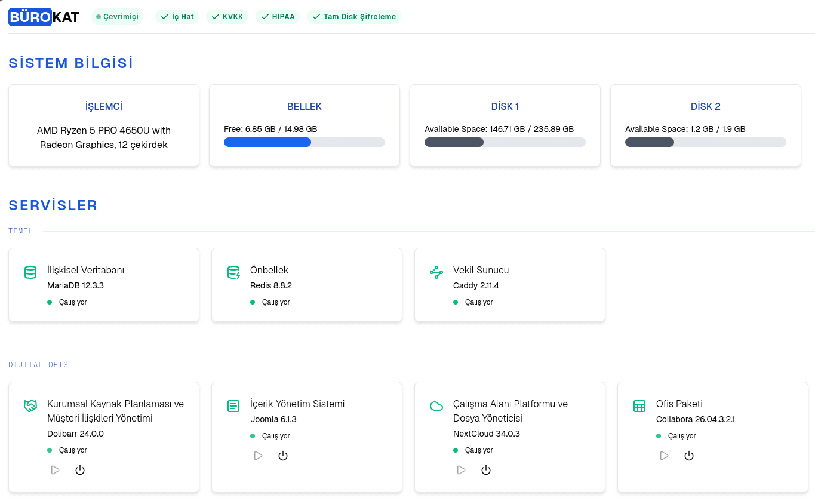Power off the Collabora office suite
815x504 pixels.
[x=689, y=456]
